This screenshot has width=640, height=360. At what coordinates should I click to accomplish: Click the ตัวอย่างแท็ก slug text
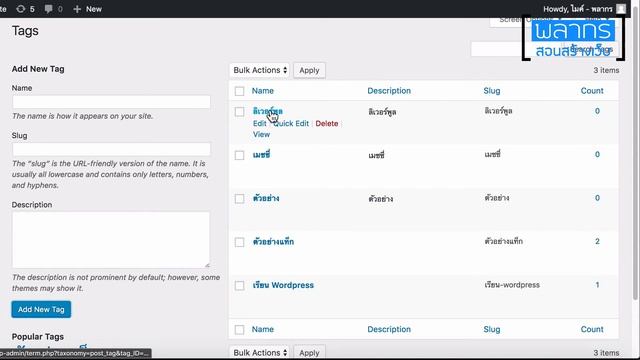coord(504,241)
